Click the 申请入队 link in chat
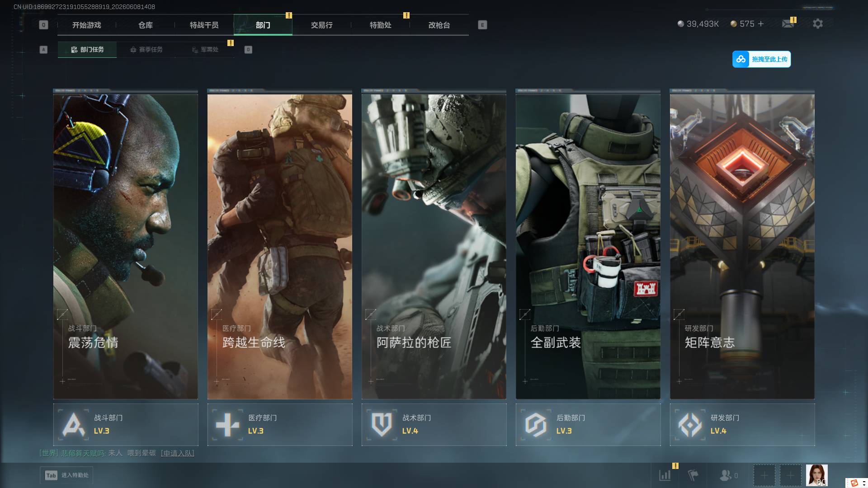This screenshot has width=868, height=488. point(177,453)
